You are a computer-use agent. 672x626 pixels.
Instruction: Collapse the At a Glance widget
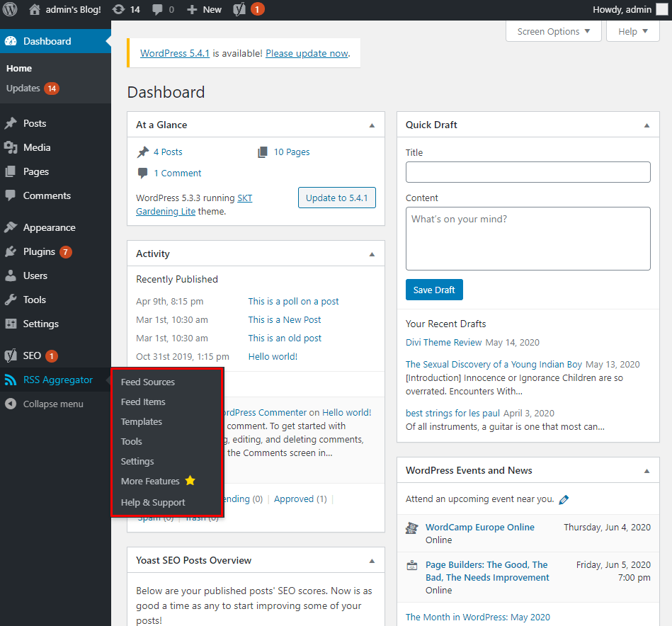(372, 125)
